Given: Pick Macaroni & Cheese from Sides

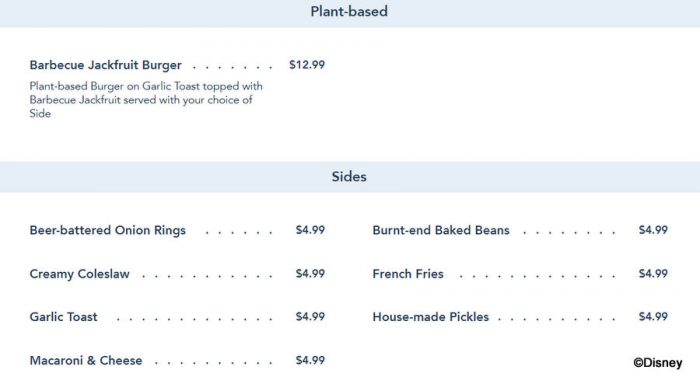Looking at the screenshot, I should [86, 360].
